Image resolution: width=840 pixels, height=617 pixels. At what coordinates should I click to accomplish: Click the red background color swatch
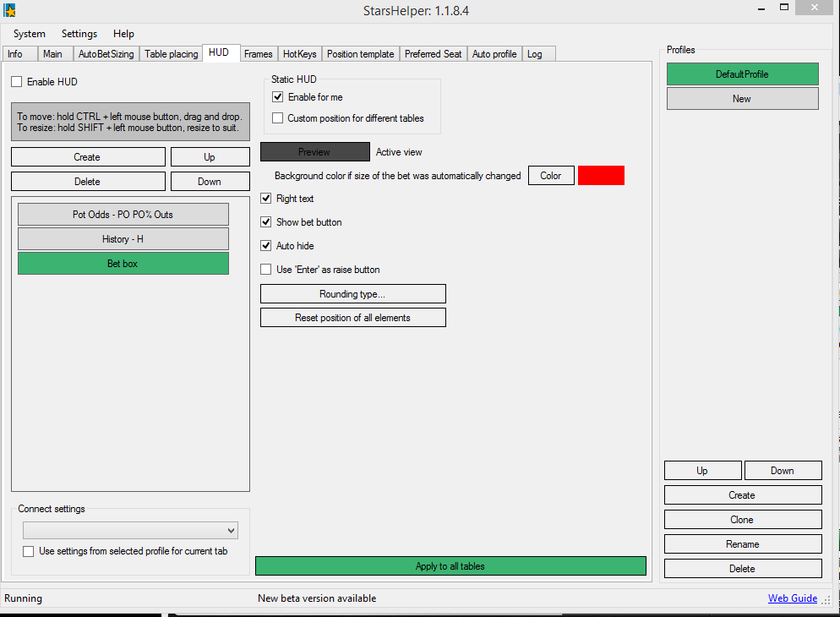[601, 176]
